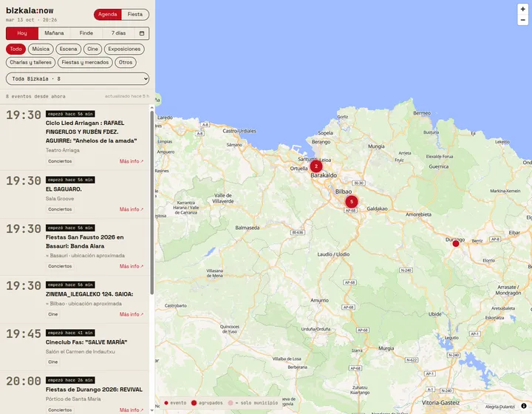Click the Pórtico de Santa María venue
Image resolution: width=532 pixels, height=414 pixels.
point(73,399)
